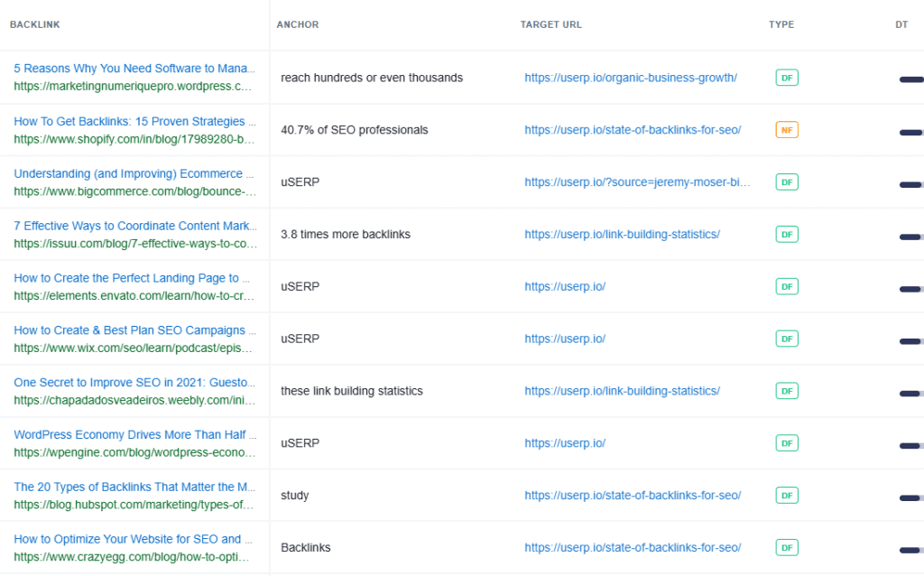Click the TARGET URL column header
Image resolution: width=924 pixels, height=576 pixels.
click(551, 24)
